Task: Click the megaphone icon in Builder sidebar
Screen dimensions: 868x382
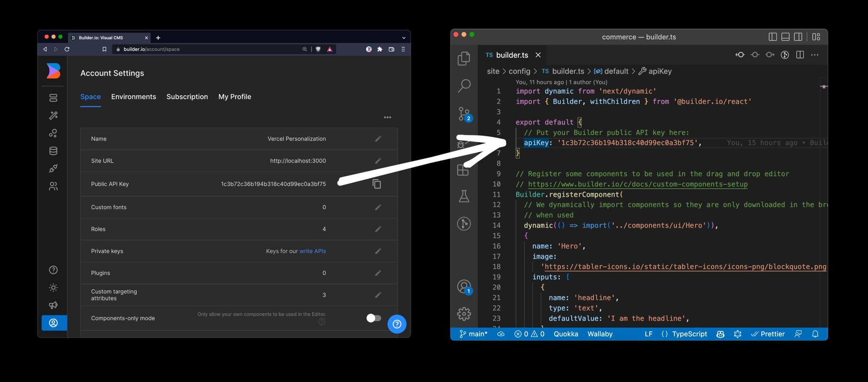Action: (x=53, y=305)
